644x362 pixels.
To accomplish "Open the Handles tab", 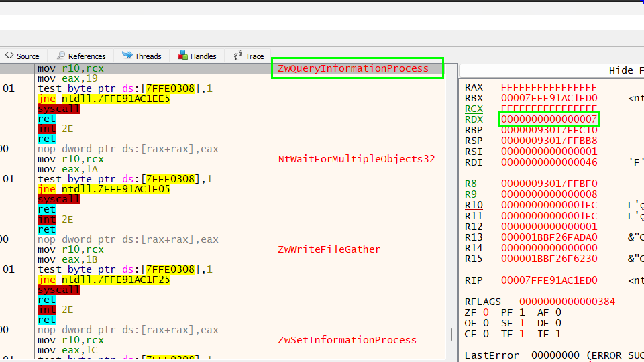I will 203,56.
